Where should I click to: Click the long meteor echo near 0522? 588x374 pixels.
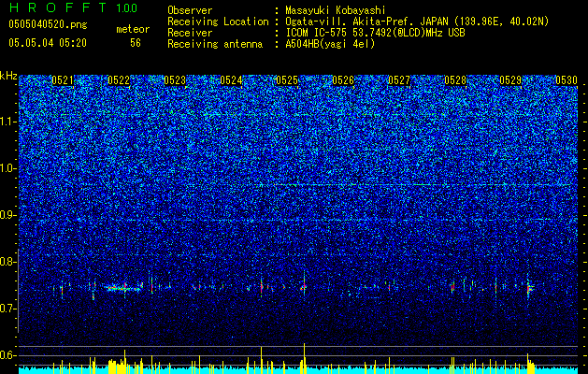coord(123,289)
